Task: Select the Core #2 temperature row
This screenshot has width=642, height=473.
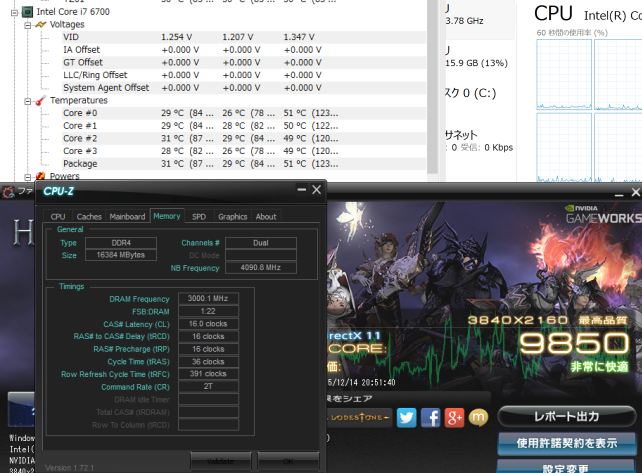Action: 243,139
